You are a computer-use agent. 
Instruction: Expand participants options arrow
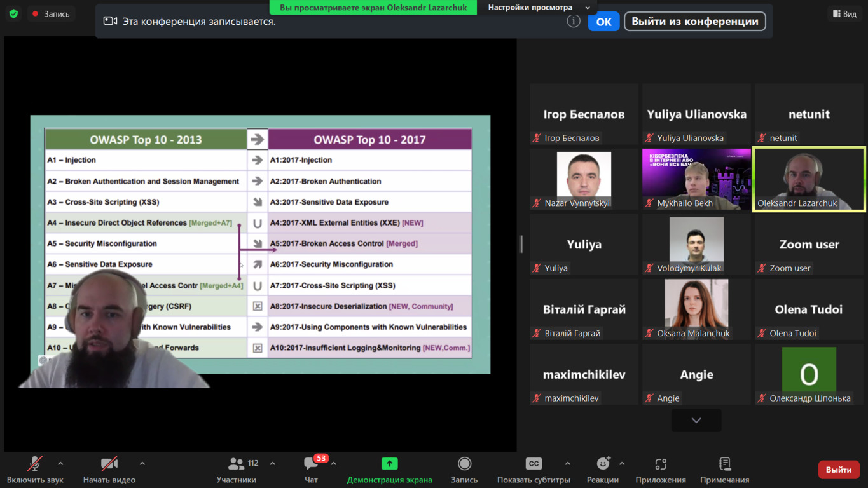[272, 464]
